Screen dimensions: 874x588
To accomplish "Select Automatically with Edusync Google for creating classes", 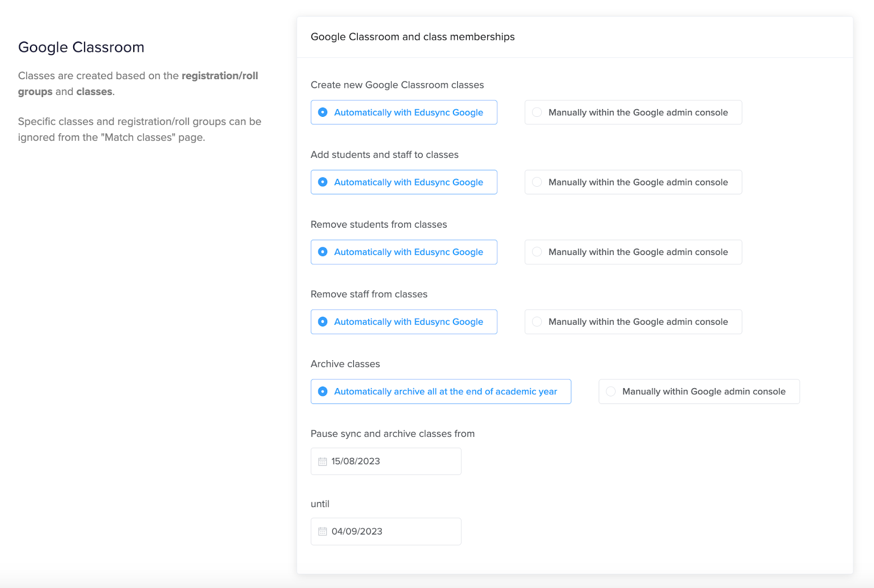I will [x=404, y=112].
